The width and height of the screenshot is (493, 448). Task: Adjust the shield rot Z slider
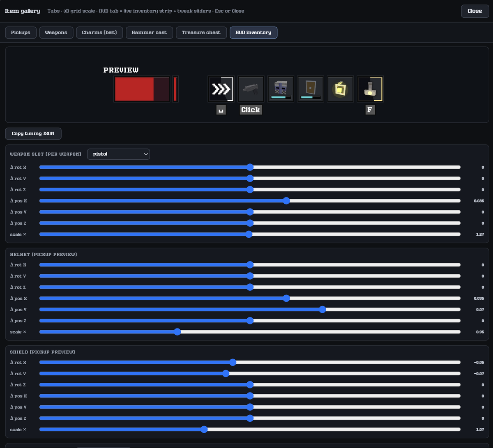coord(250,385)
